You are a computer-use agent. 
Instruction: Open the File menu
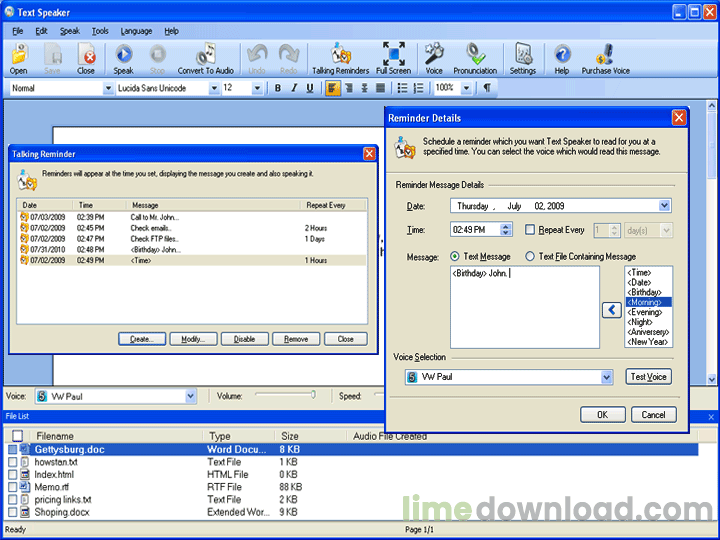point(17,31)
